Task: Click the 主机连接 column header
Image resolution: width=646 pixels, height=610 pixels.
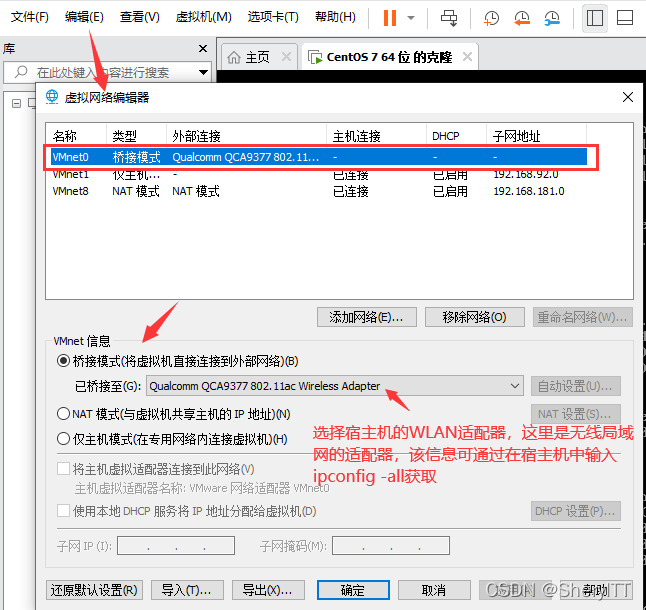Action: [x=376, y=136]
